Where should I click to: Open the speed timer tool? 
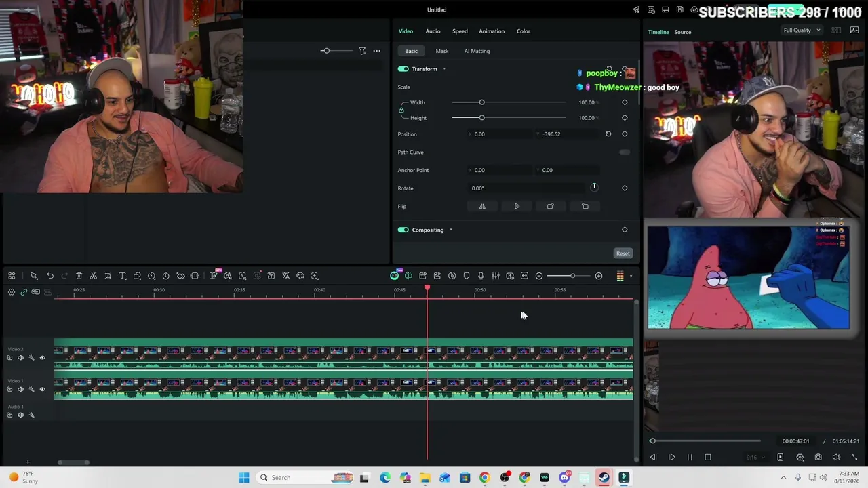(x=166, y=276)
